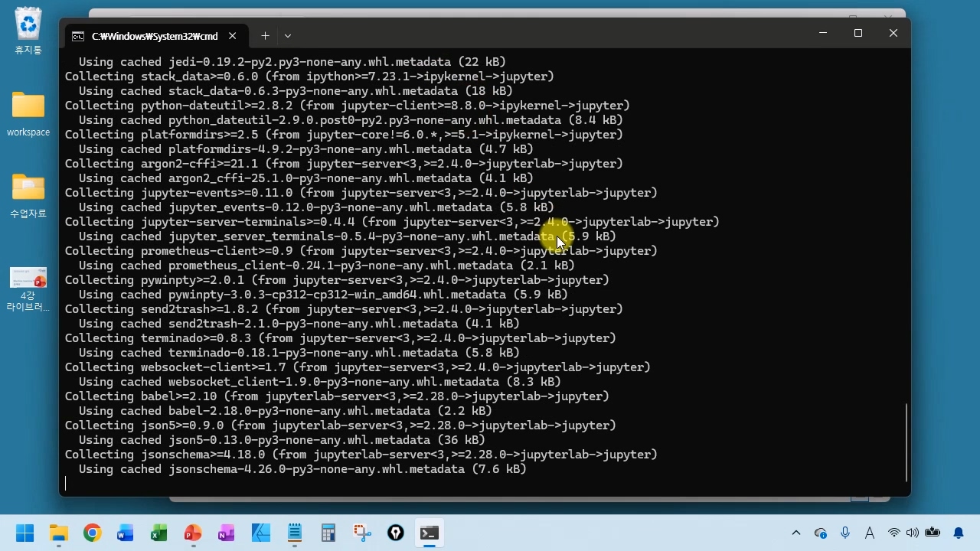Open the blue Affinity Designer taskbar icon
Screen dimensions: 980x551
(x=260, y=533)
